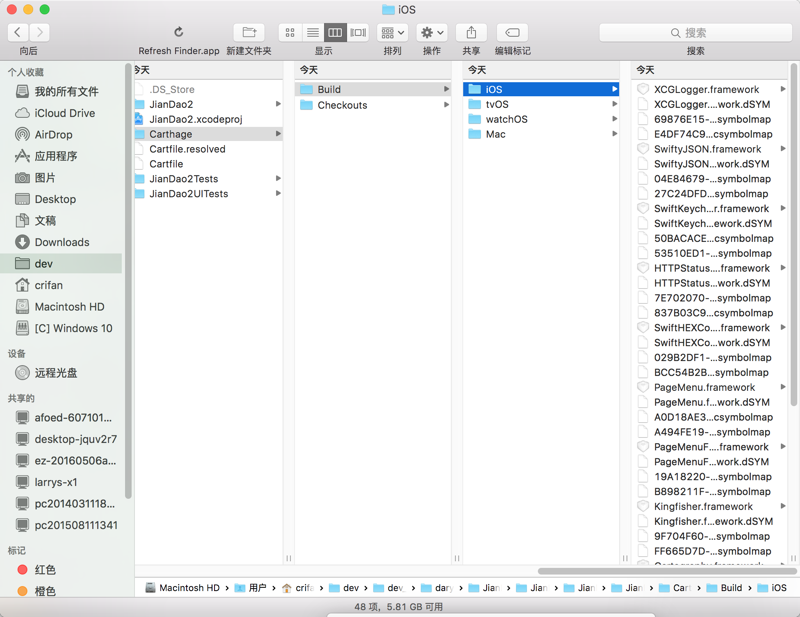
Task: Select the red tag (红色)
Action: [x=61, y=570]
